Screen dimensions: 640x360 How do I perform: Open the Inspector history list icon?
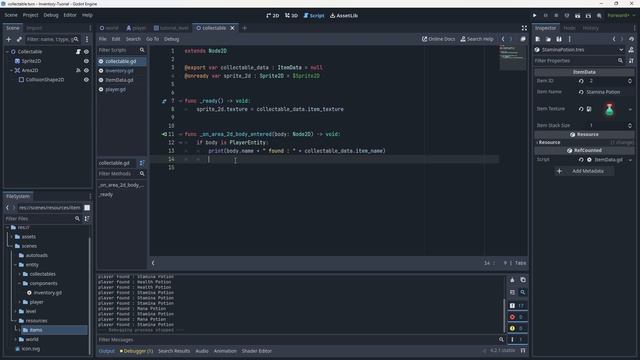631,39
